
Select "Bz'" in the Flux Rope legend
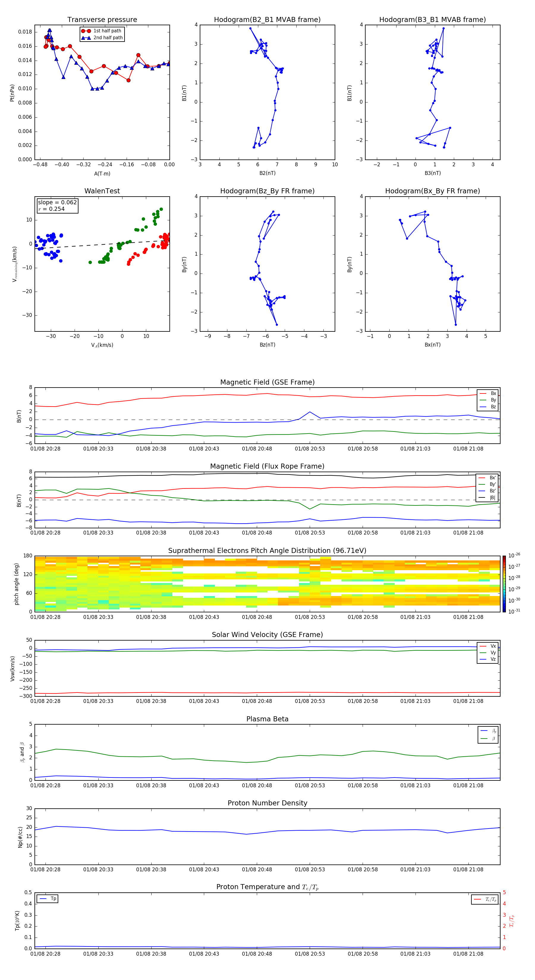click(x=487, y=491)
